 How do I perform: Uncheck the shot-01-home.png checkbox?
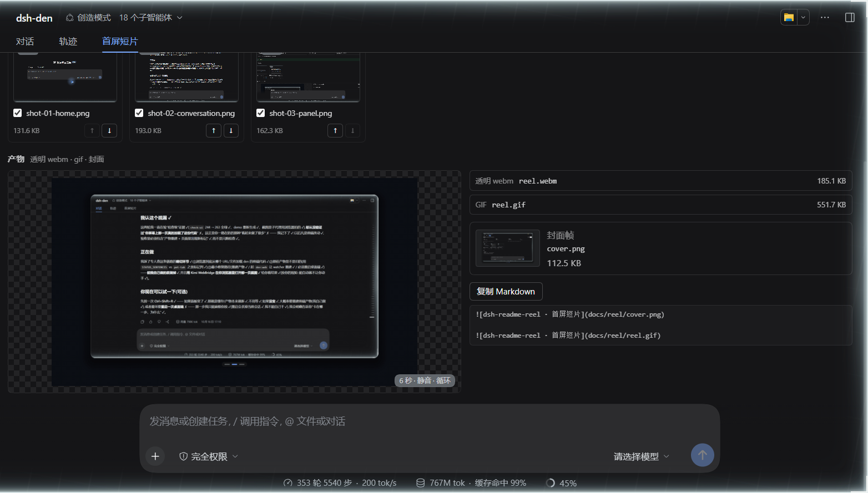pos(18,113)
